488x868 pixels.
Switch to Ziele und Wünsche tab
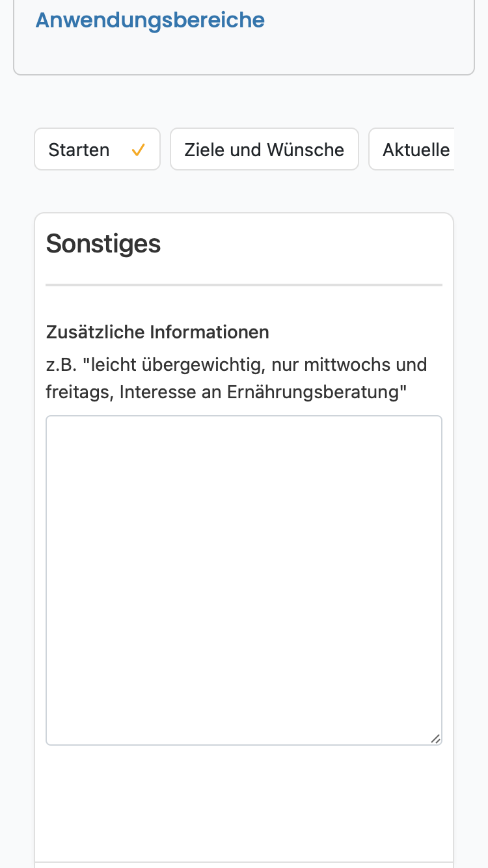[264, 149]
